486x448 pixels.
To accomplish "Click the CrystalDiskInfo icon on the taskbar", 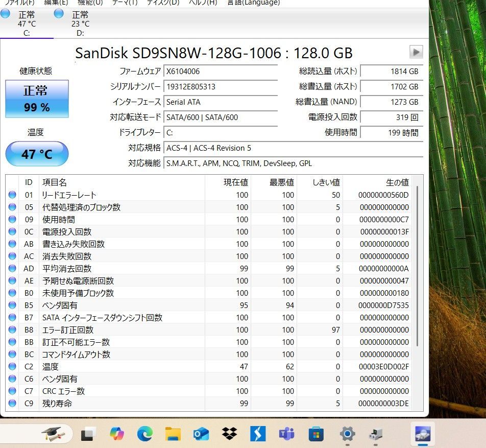I will tap(423, 433).
